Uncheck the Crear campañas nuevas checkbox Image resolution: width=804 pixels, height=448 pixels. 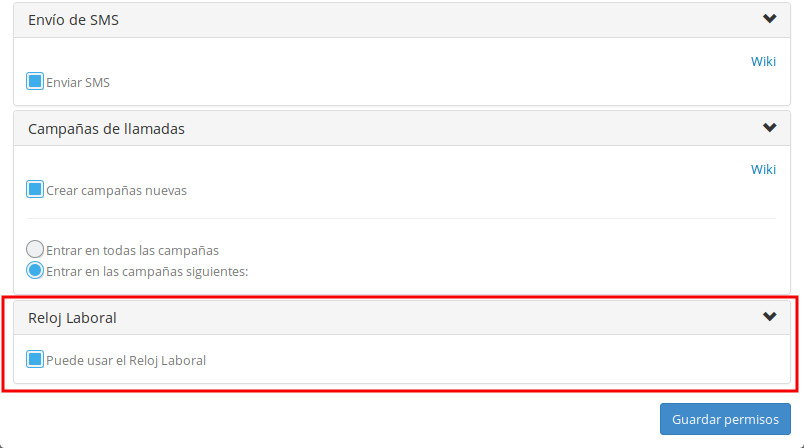35,189
